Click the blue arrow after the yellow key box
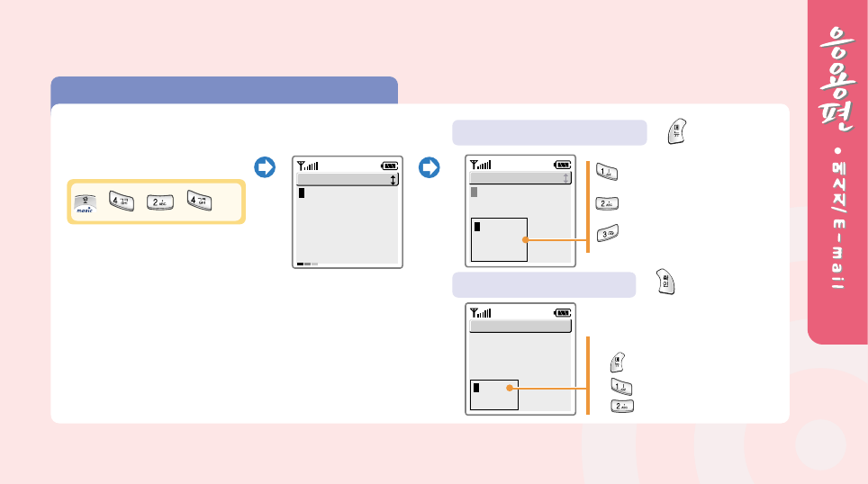The height and width of the screenshot is (484, 868). [x=264, y=167]
